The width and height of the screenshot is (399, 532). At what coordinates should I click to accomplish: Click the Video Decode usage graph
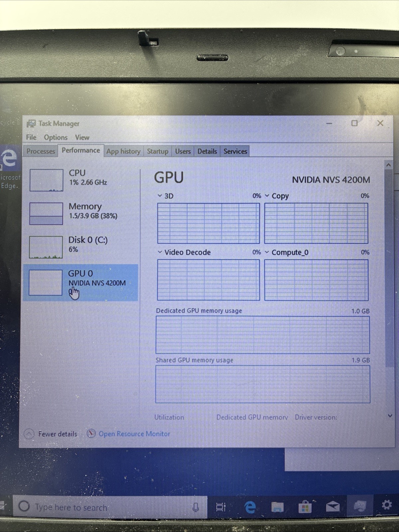click(x=208, y=280)
